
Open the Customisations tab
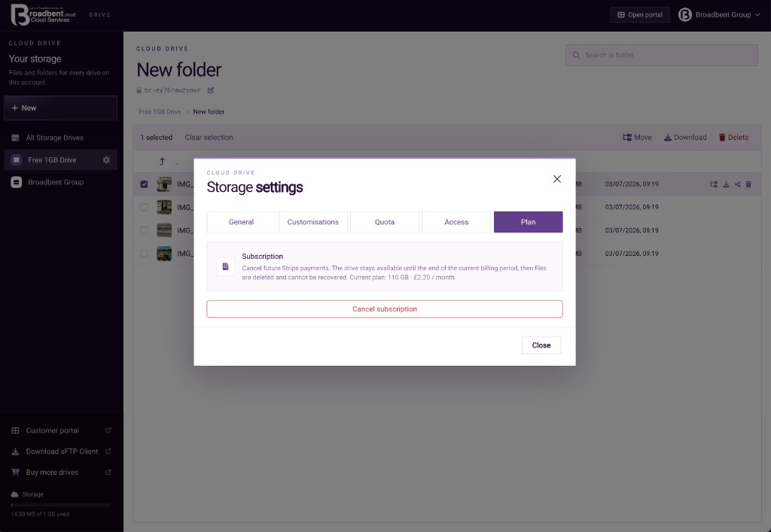(x=312, y=222)
